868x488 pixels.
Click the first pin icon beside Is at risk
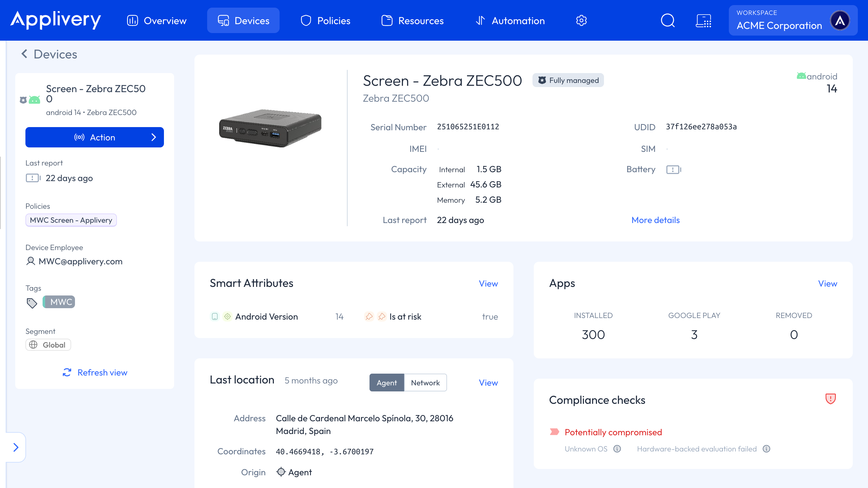click(x=369, y=316)
